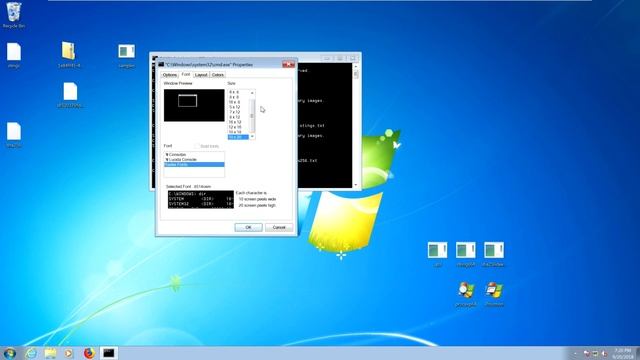Open Windows Explorer from the taskbar

pos(50,353)
